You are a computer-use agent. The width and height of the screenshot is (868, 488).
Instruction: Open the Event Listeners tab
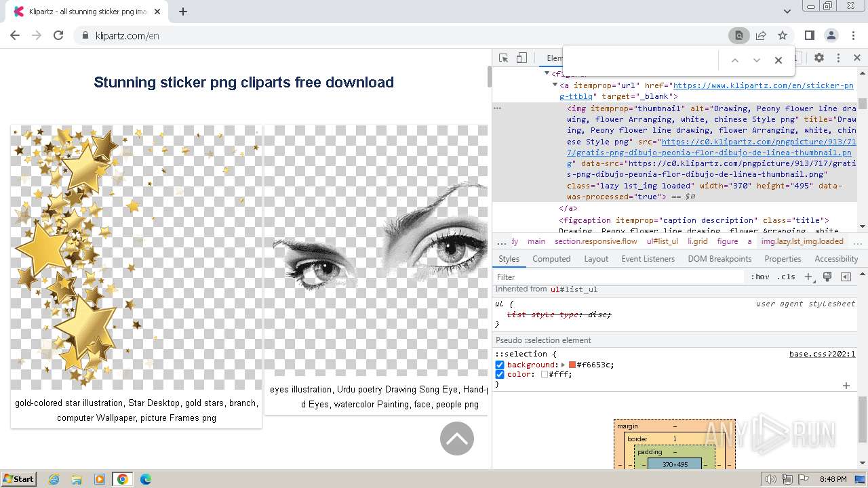click(648, 259)
